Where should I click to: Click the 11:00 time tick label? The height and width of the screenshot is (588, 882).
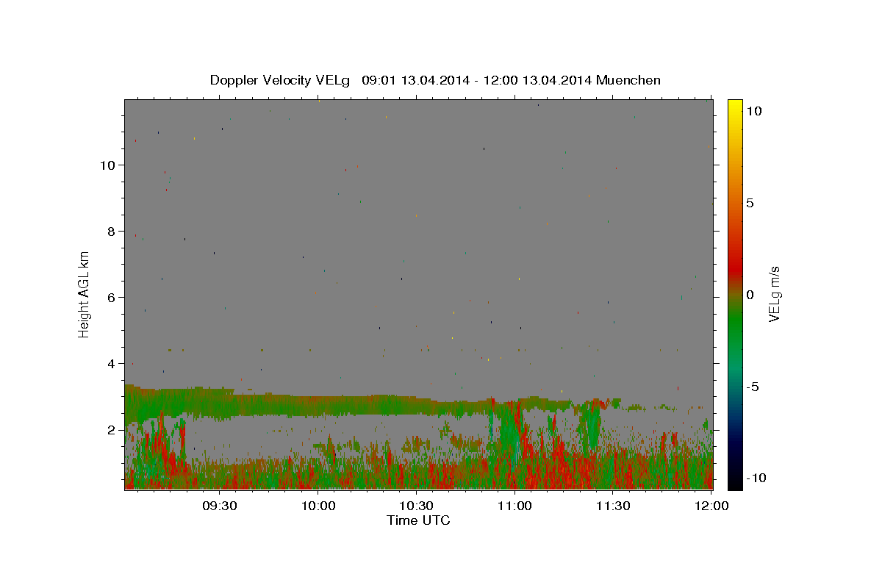515,506
